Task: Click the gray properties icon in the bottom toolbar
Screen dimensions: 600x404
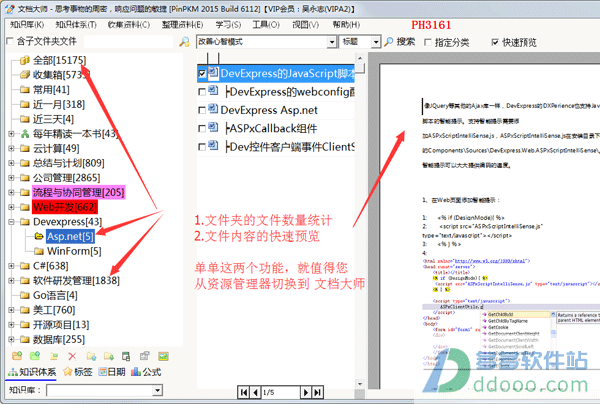Action: pyautogui.click(x=144, y=356)
